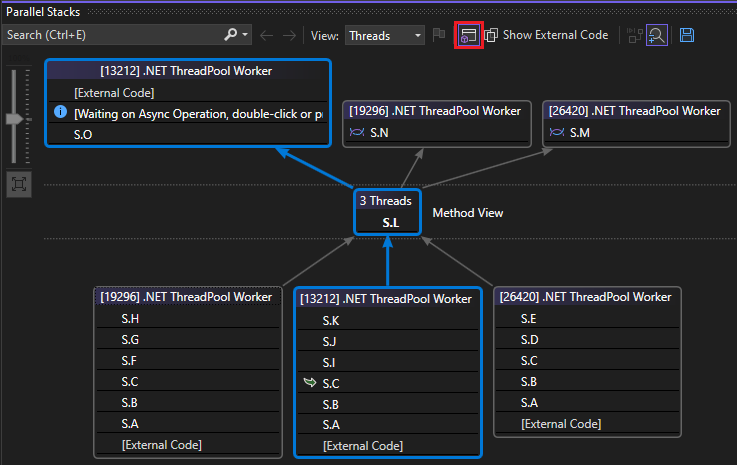Click [External Code] in bottom 19296 stack
This screenshot has height=465, width=737.
(x=188, y=445)
